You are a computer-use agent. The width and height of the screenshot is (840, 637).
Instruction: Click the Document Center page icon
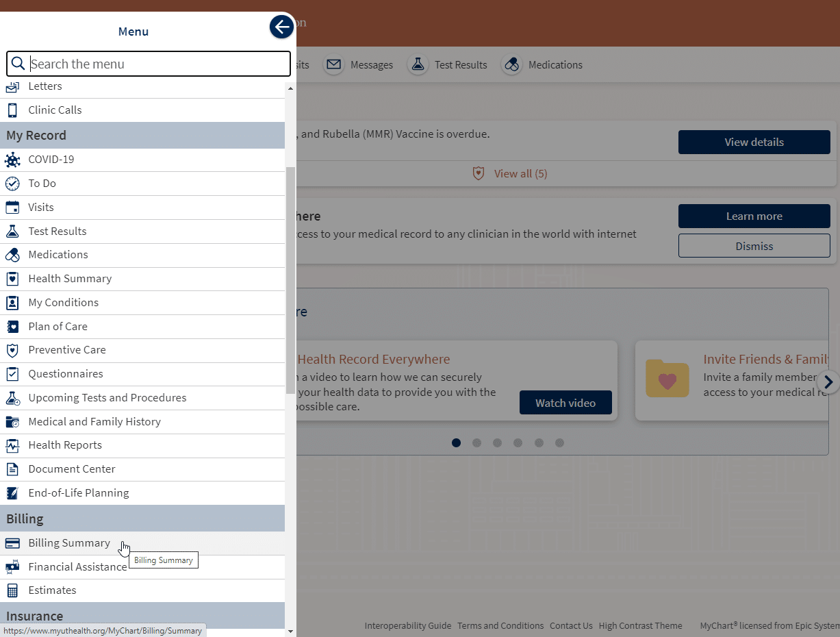(x=12, y=469)
